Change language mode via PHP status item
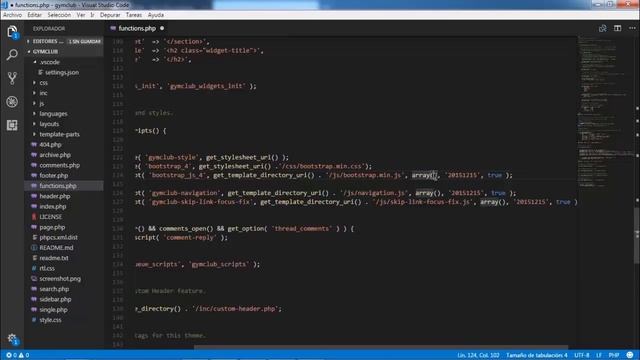 coord(614,355)
